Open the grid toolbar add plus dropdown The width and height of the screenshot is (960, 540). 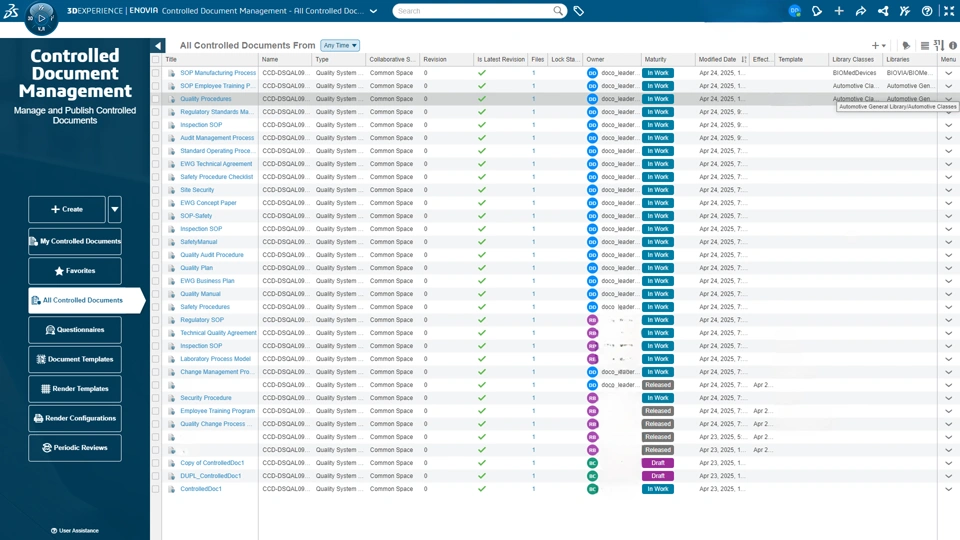click(879, 45)
